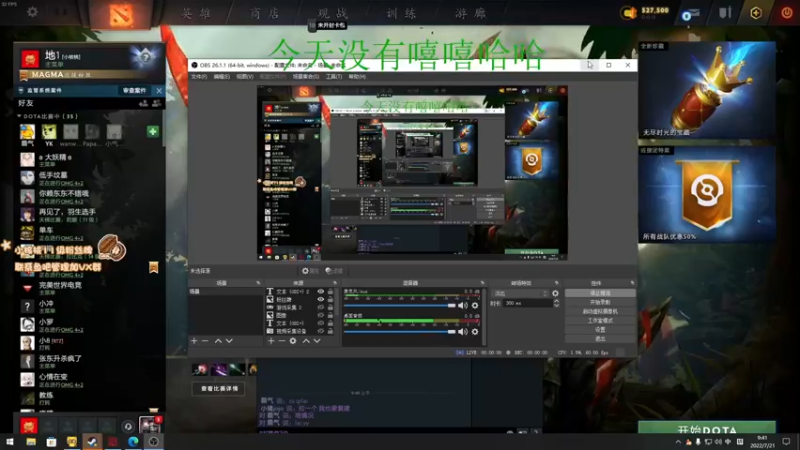Open File Explorer from the taskbar
This screenshot has width=800, height=450.
[x=31, y=442]
